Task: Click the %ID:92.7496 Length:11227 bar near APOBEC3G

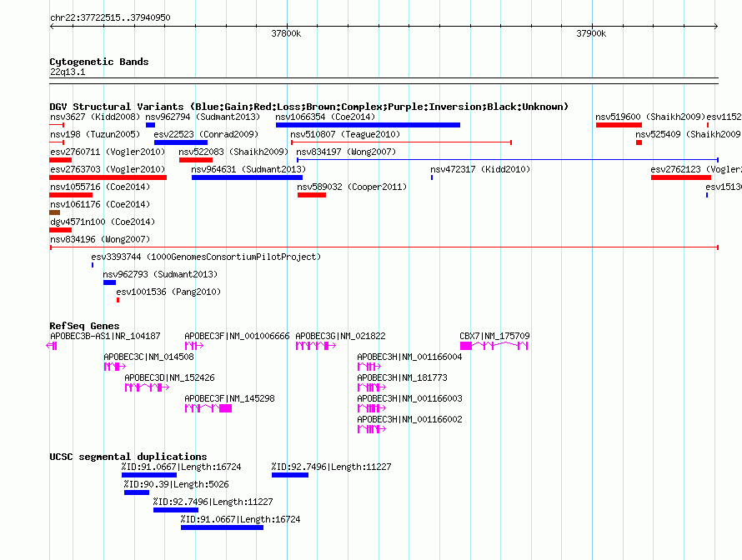Action: pyautogui.click(x=290, y=475)
